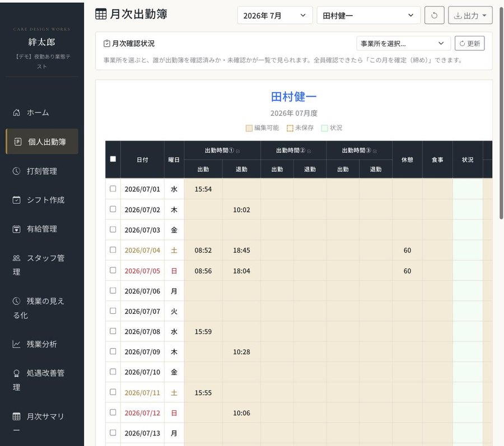Check the row for 2026/07/12

(x=113, y=412)
